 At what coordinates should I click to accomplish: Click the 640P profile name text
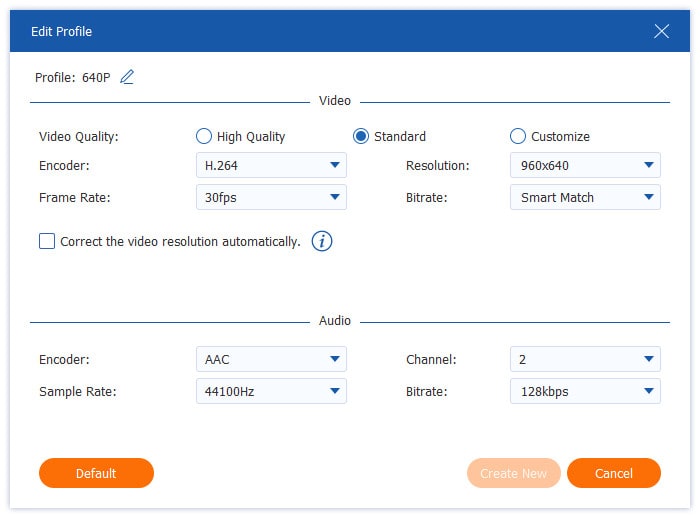(95, 77)
